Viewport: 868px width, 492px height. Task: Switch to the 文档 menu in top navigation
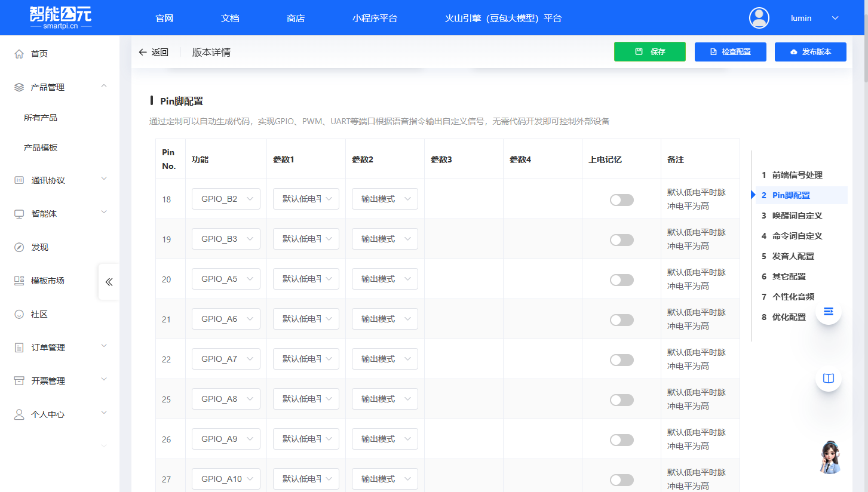click(229, 18)
